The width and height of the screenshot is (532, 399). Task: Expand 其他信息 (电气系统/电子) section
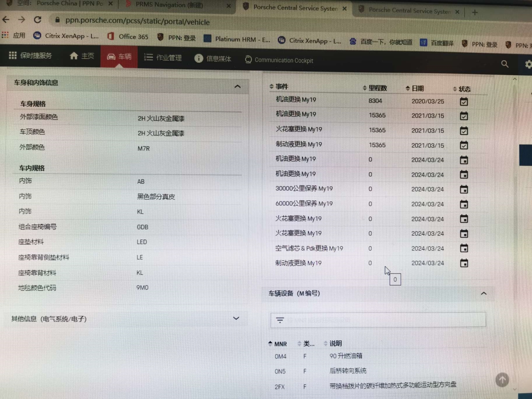point(236,318)
